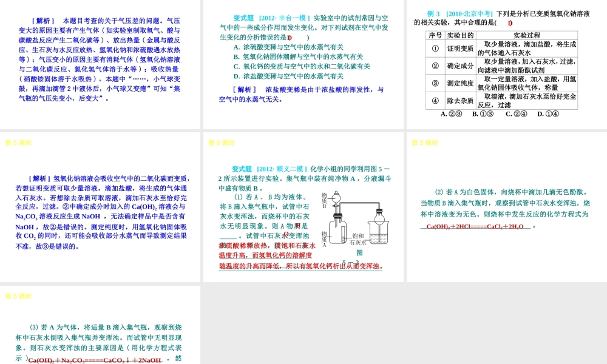Click the 饱和石灰水 label in diagram
This screenshot has height=364, width=607.
tap(358, 239)
